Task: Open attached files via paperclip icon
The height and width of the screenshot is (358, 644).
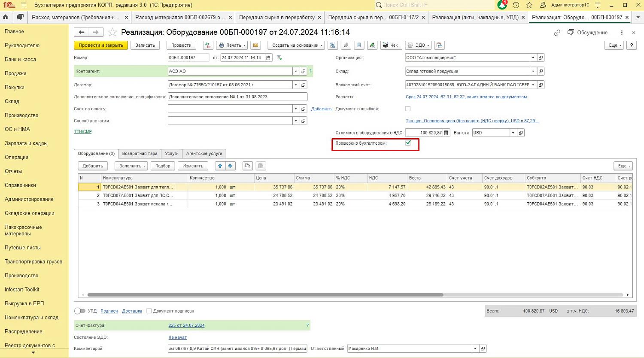Action: (x=346, y=45)
